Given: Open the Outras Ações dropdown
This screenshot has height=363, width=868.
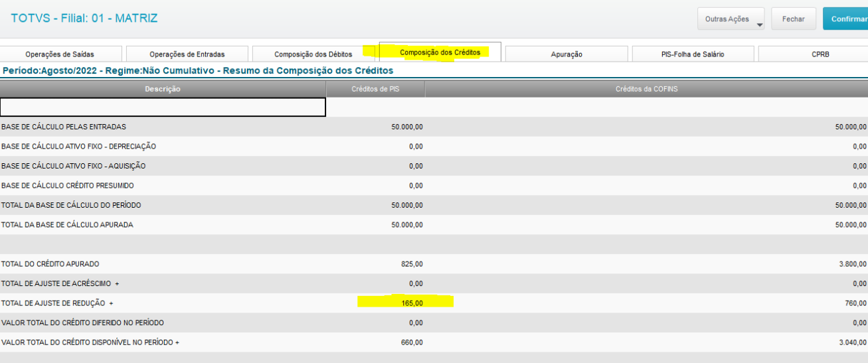Looking at the screenshot, I should pos(731,19).
